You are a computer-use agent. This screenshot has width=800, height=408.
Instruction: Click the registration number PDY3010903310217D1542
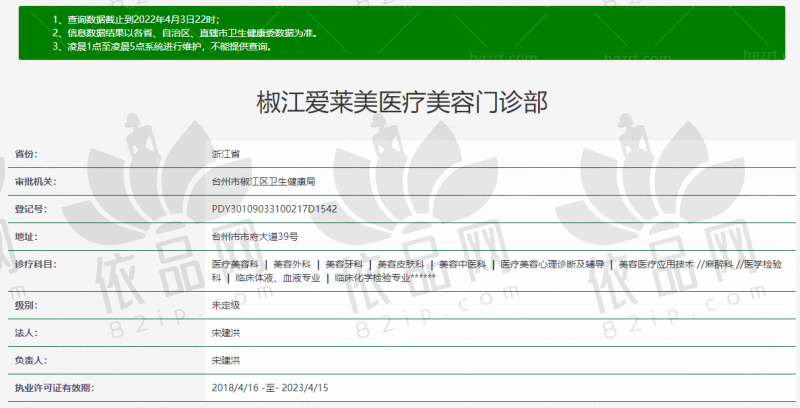(x=274, y=210)
